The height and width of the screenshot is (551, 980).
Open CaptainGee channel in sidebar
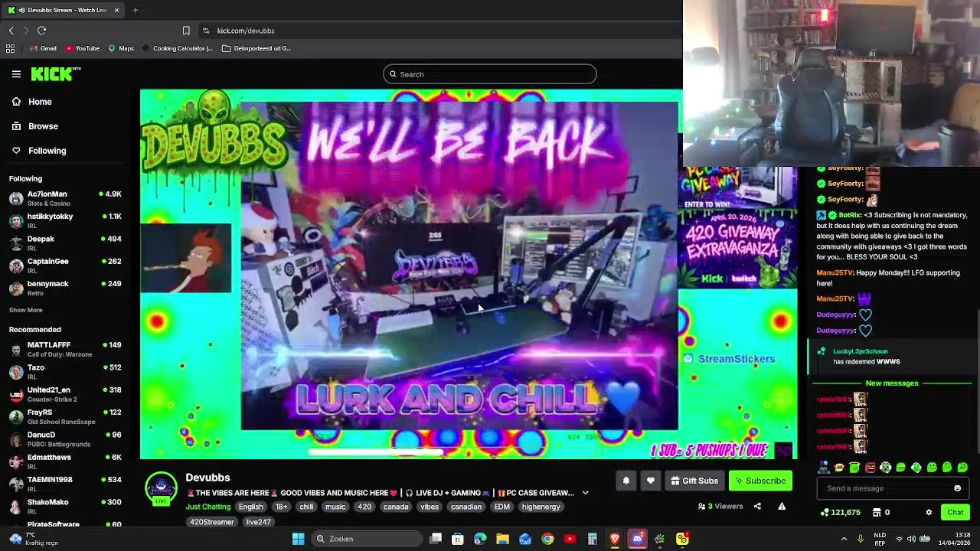tap(65, 266)
